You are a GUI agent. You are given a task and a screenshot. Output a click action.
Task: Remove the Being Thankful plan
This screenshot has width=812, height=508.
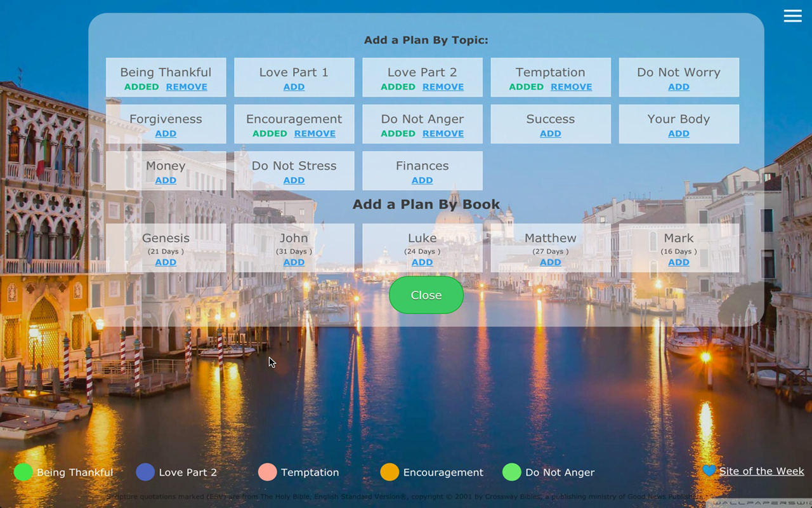coord(187,87)
